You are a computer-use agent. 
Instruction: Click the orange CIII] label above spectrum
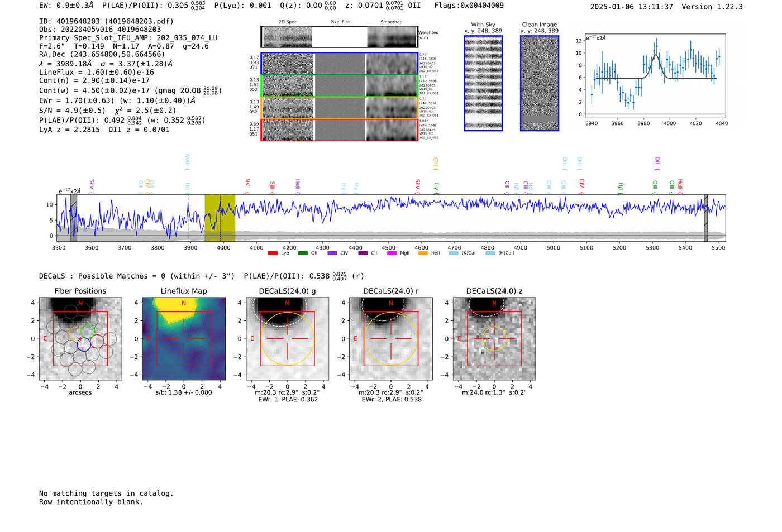[435, 164]
